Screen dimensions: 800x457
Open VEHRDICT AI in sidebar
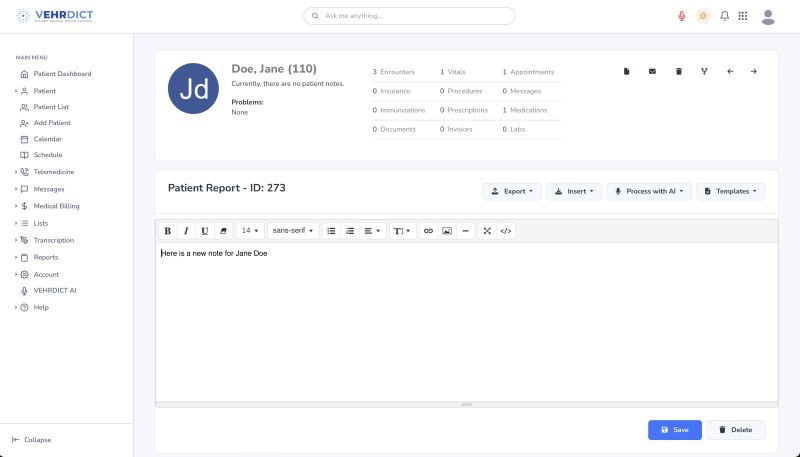(x=55, y=291)
